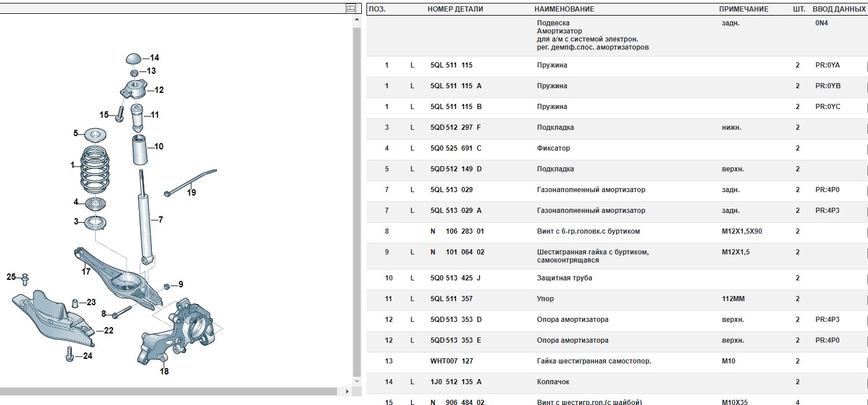Click part number 5QL 513 029 A
Screen dimensions: 868x405
pos(456,211)
